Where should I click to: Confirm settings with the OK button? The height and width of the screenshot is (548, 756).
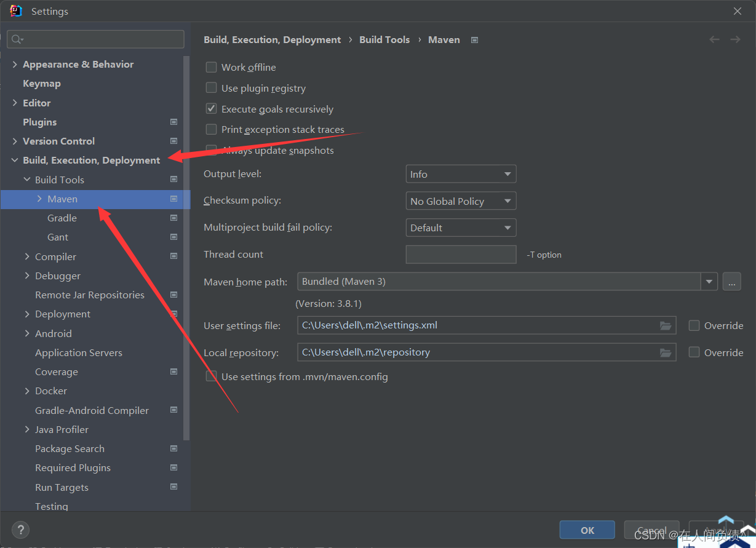tap(587, 530)
